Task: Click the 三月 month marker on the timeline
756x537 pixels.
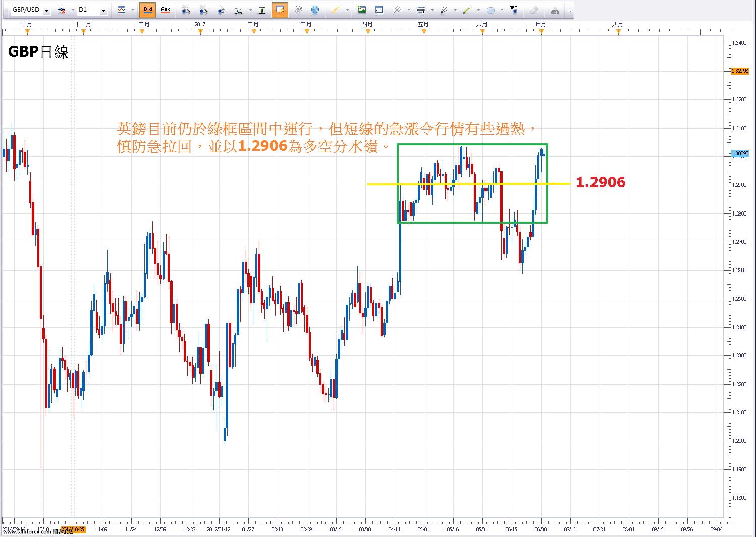Action: (x=306, y=24)
